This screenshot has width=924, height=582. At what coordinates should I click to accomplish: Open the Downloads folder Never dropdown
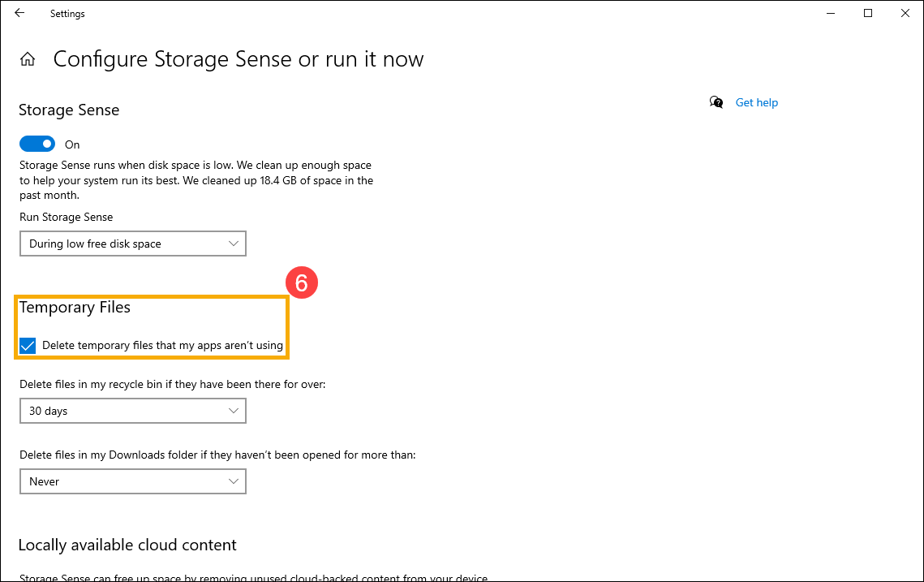pyautogui.click(x=132, y=481)
